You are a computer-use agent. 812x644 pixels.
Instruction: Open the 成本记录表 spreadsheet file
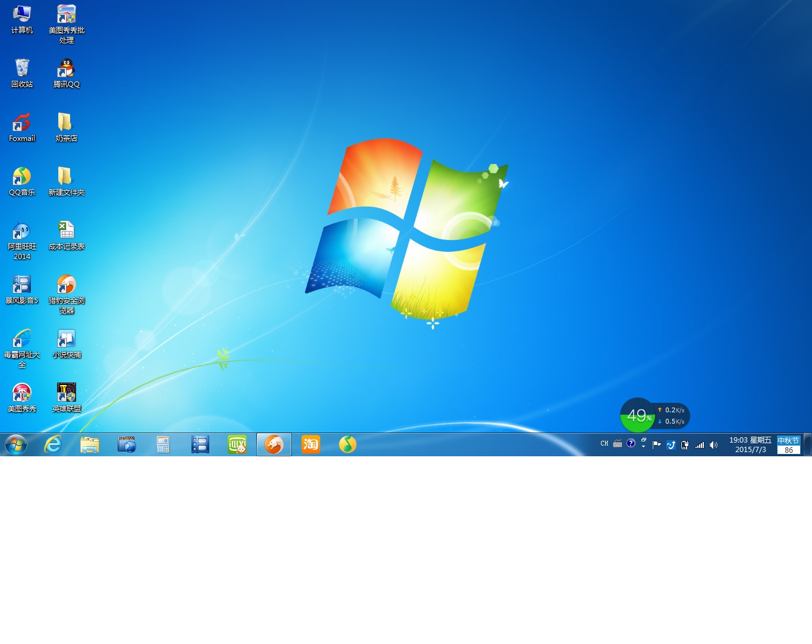(x=67, y=235)
